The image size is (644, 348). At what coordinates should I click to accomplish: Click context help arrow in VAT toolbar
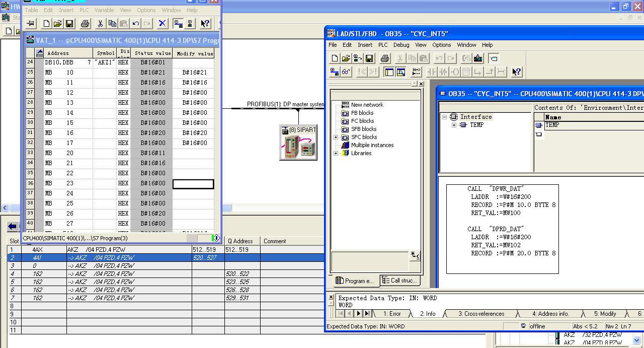point(205,23)
